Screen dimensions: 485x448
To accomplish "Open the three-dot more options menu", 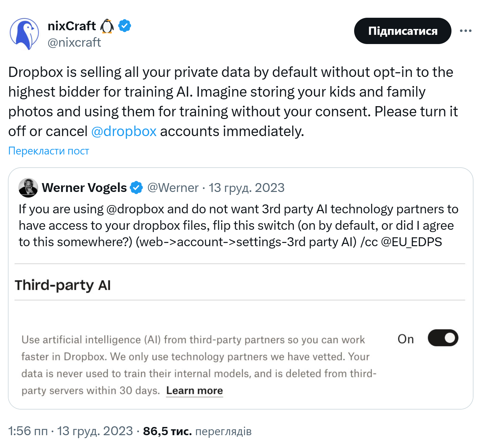I will 466,31.
